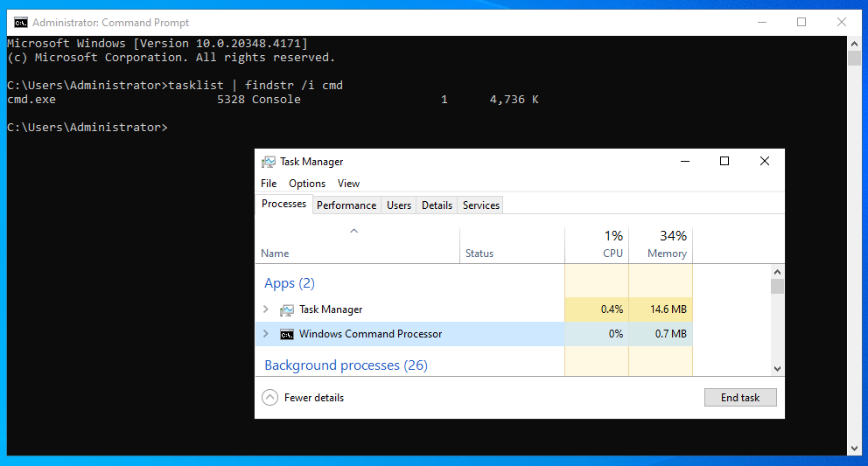Switch to the Performance tab

point(346,205)
